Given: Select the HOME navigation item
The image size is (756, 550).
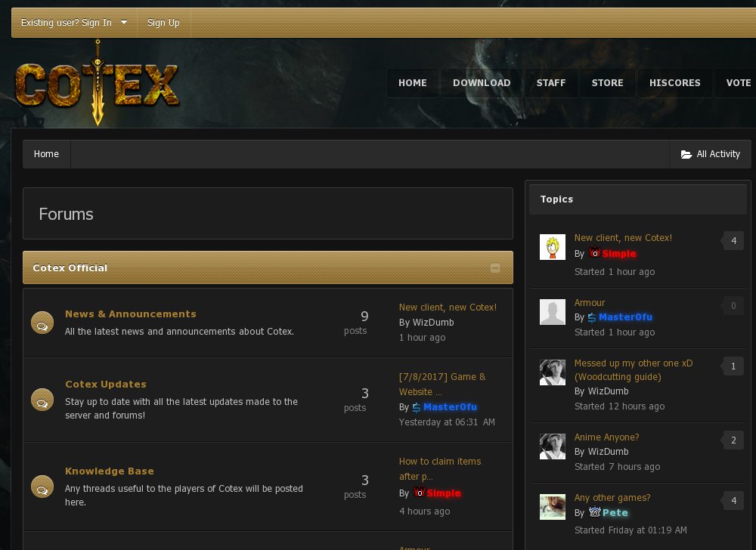Looking at the screenshot, I should coord(413,83).
